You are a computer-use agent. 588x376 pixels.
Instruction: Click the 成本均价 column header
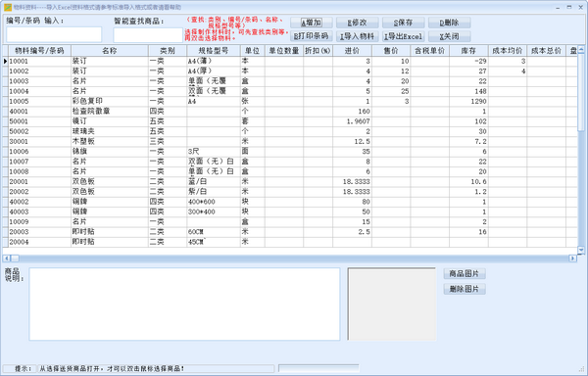tap(508, 51)
